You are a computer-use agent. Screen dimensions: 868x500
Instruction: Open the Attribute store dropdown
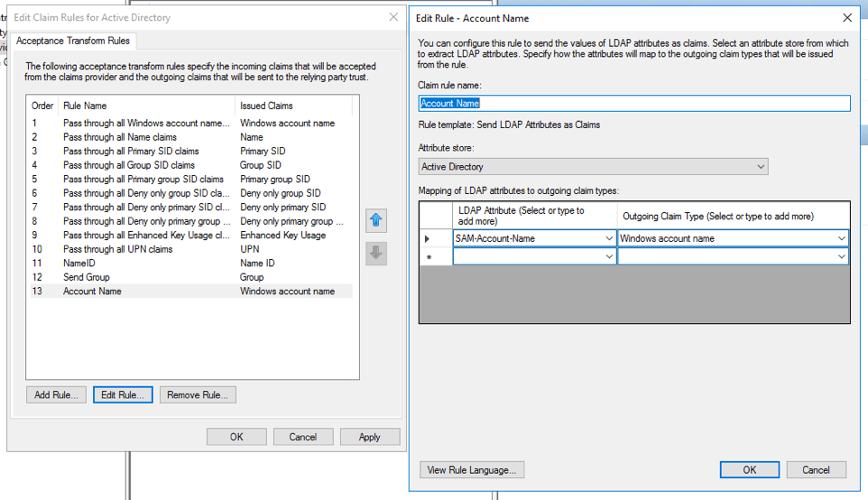pos(761,167)
